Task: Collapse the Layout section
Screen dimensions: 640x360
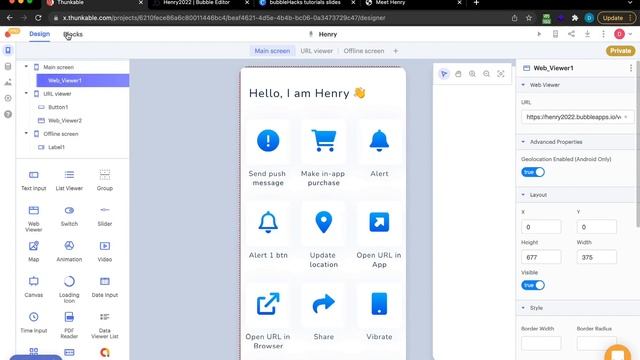Action: click(524, 195)
